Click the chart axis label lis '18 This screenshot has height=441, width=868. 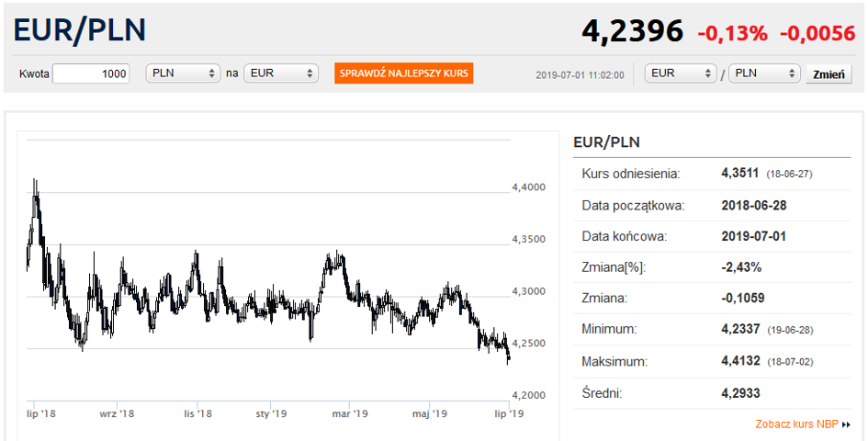197,413
